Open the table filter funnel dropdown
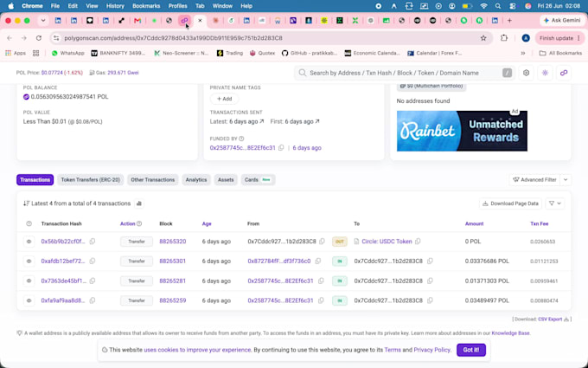588x368 pixels. tap(554, 203)
